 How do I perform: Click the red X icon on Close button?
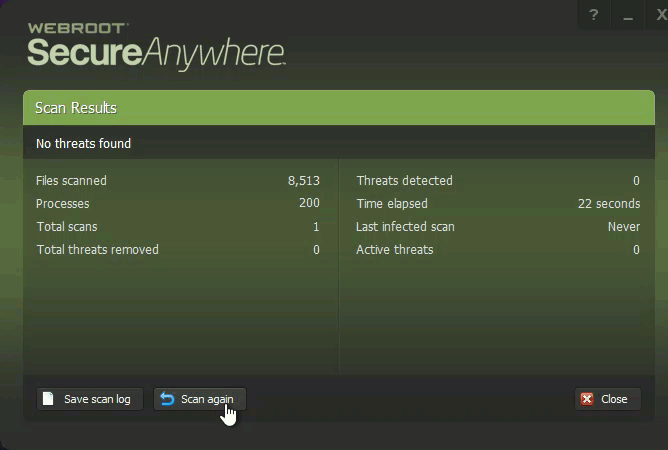(587, 399)
